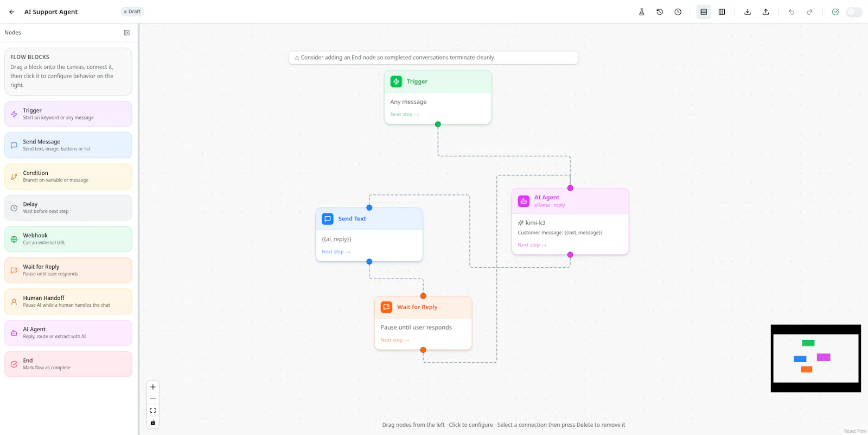Select the Delay block
This screenshot has height=435, width=868.
[68, 208]
